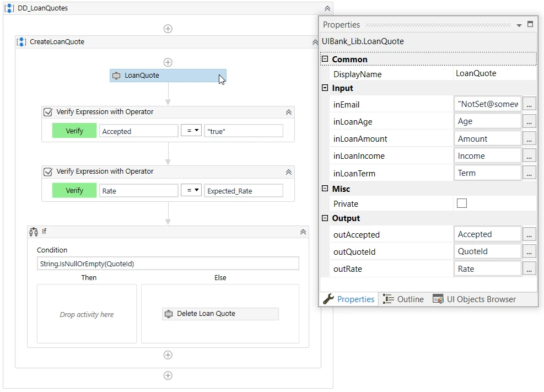
Task: Add activity below the If block
Action: coord(168,355)
